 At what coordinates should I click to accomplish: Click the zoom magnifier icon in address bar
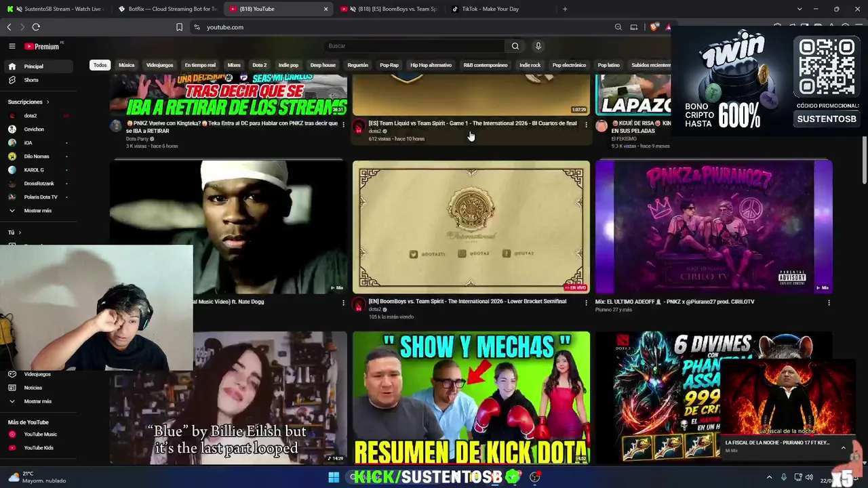[618, 27]
